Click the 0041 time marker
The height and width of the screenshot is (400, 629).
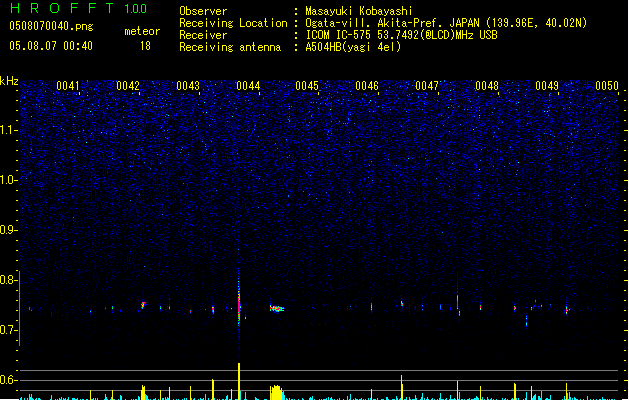tap(68, 86)
